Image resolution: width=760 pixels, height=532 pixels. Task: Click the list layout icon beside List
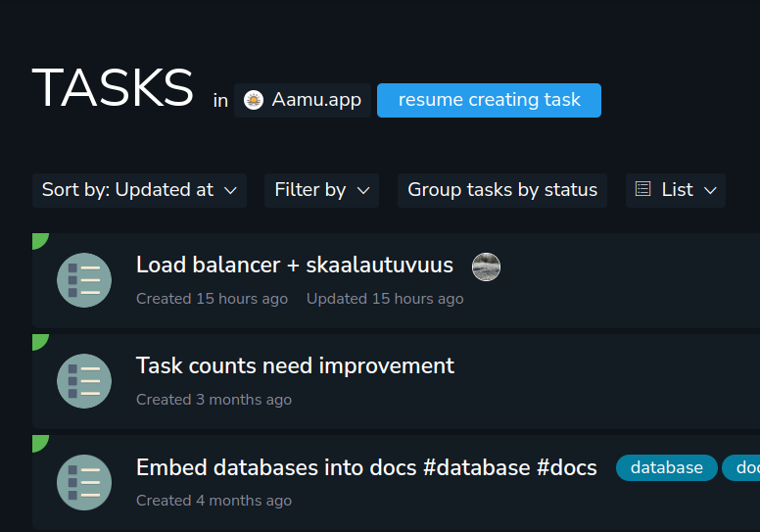click(642, 189)
